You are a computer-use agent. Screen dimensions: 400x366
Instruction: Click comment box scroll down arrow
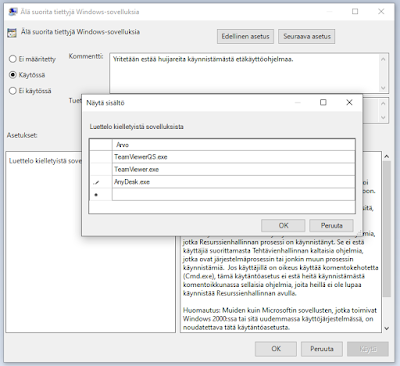383,88
